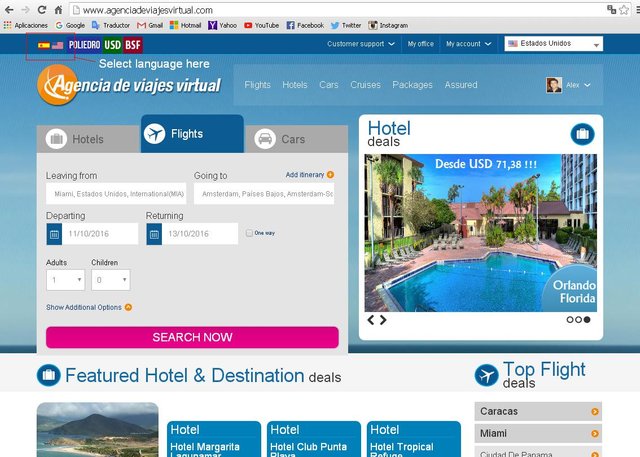640x457 pixels.
Task: Open the My office link
Action: pyautogui.click(x=420, y=44)
